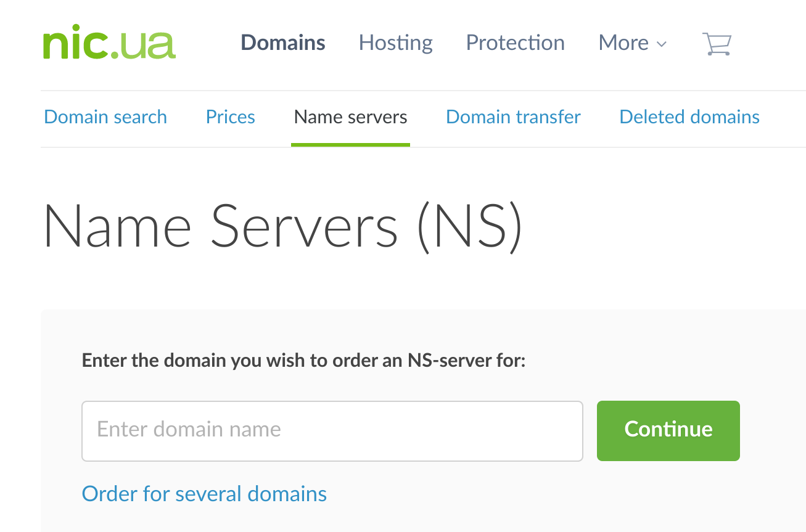
Task: Open the shopping cart
Action: pyautogui.click(x=717, y=44)
